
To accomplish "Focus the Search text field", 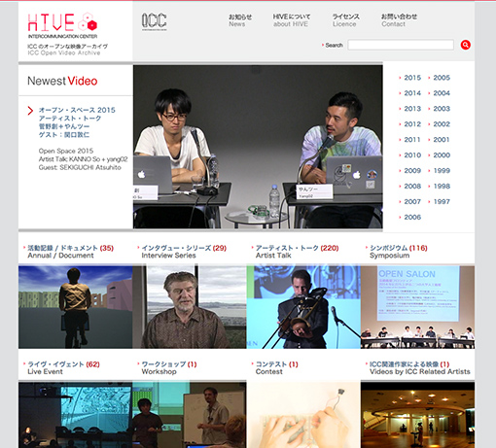I will coord(401,45).
